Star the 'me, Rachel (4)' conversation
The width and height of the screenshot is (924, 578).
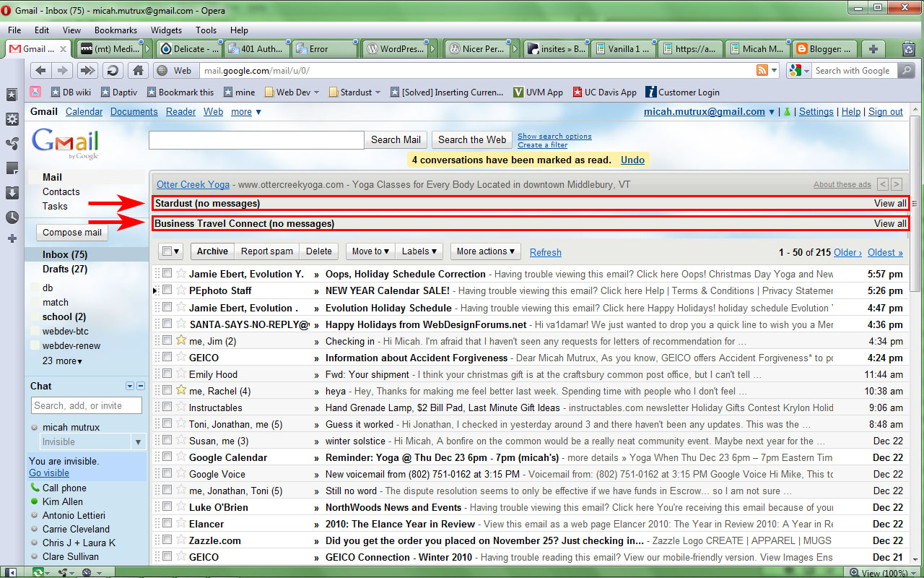[181, 390]
